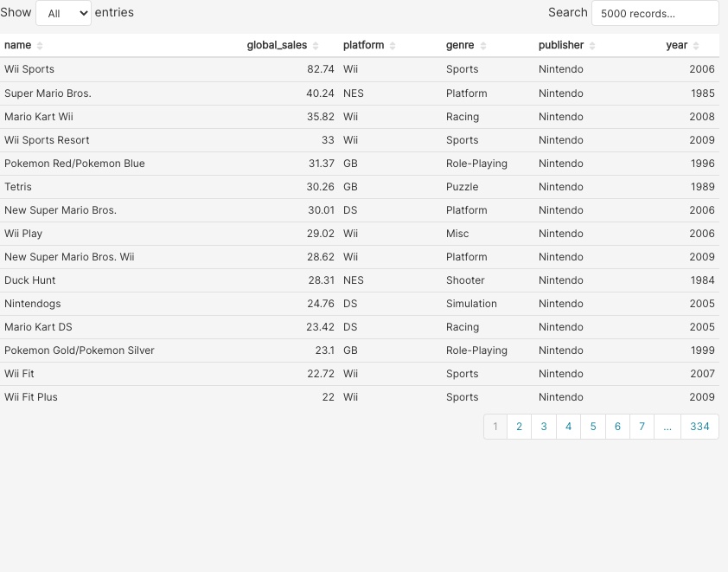Select page 7 in pagination
Screen dimensions: 728x572
(642, 427)
